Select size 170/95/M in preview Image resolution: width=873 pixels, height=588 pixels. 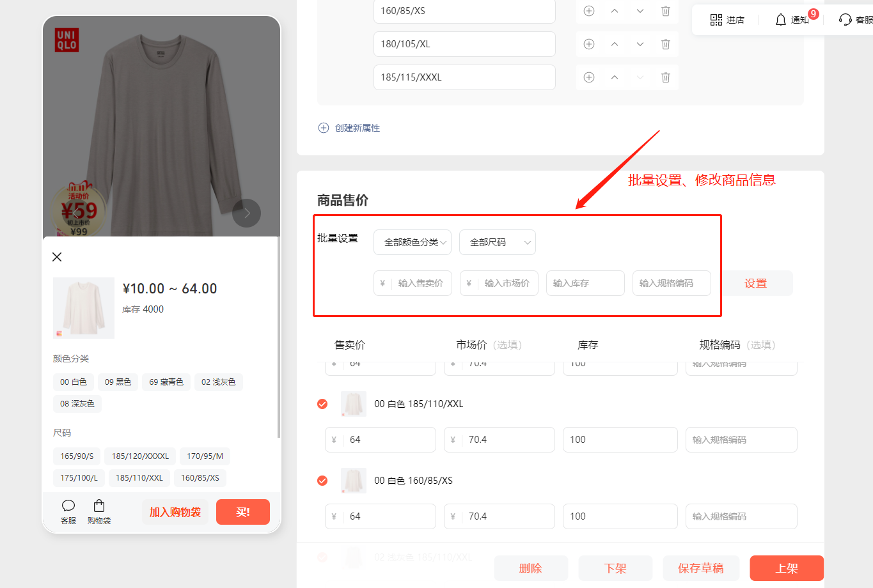(x=205, y=456)
